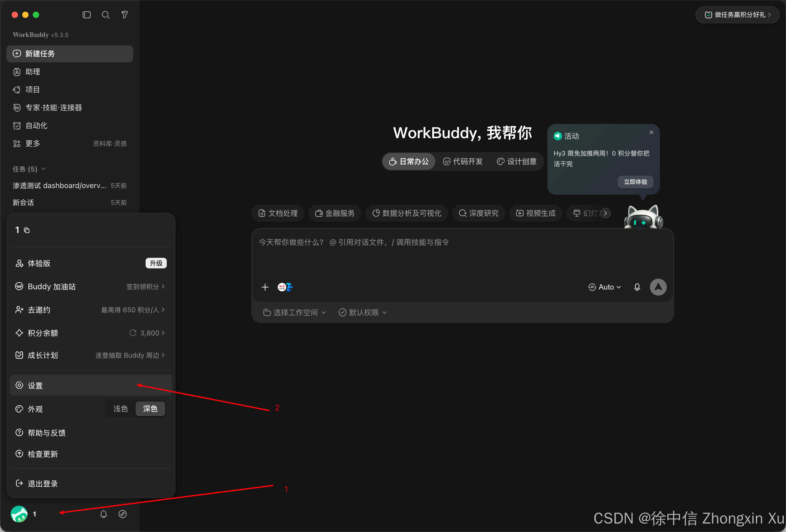Click 新建任务 in the sidebar
Image resolution: width=786 pixels, height=532 pixels.
[x=70, y=54]
